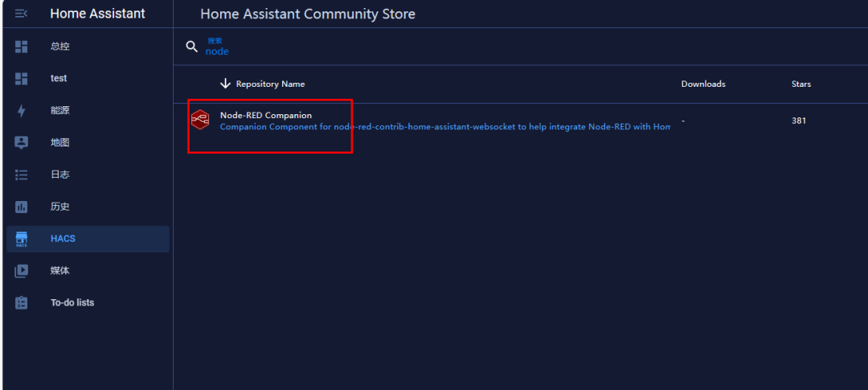Click the Home Assistant sidebar title

coord(97,14)
